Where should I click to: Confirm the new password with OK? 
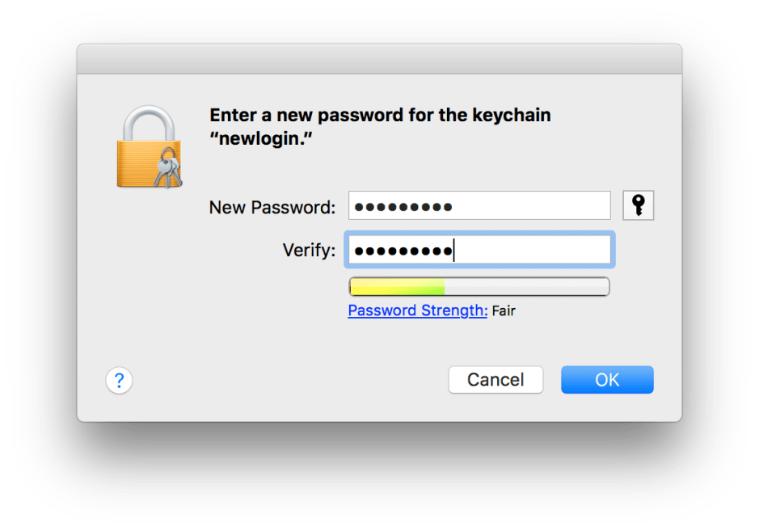click(x=607, y=379)
